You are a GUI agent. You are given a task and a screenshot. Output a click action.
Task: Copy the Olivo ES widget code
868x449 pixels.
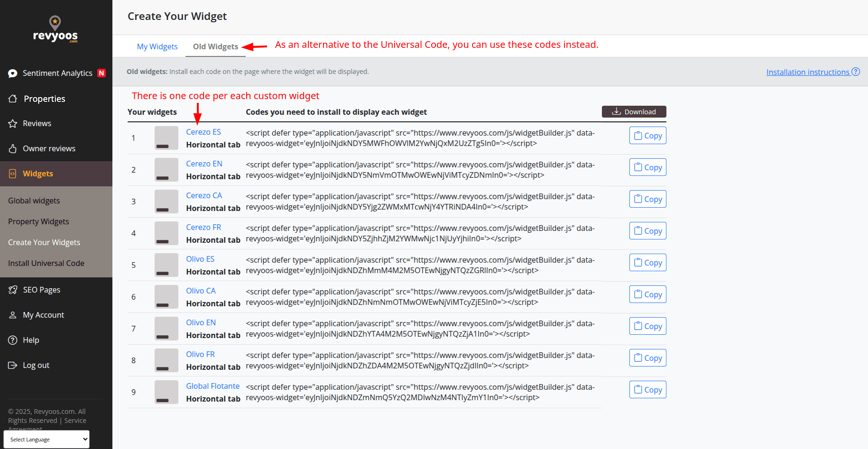point(647,263)
